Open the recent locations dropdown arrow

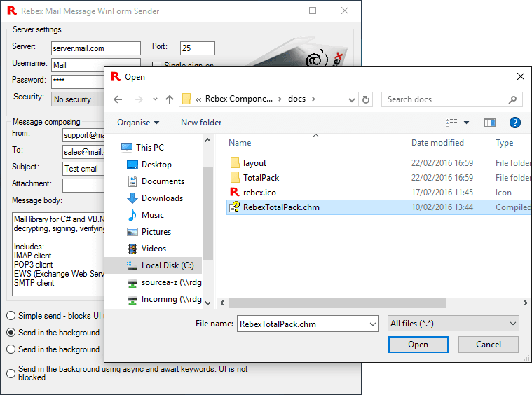coord(155,99)
